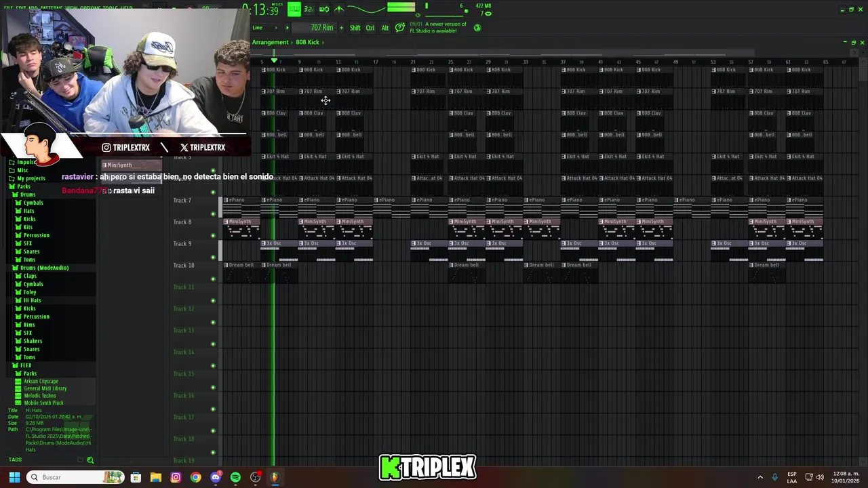868x488 pixels.
Task: Select Arrangement in the playlist breadcrumb
Action: pos(270,42)
